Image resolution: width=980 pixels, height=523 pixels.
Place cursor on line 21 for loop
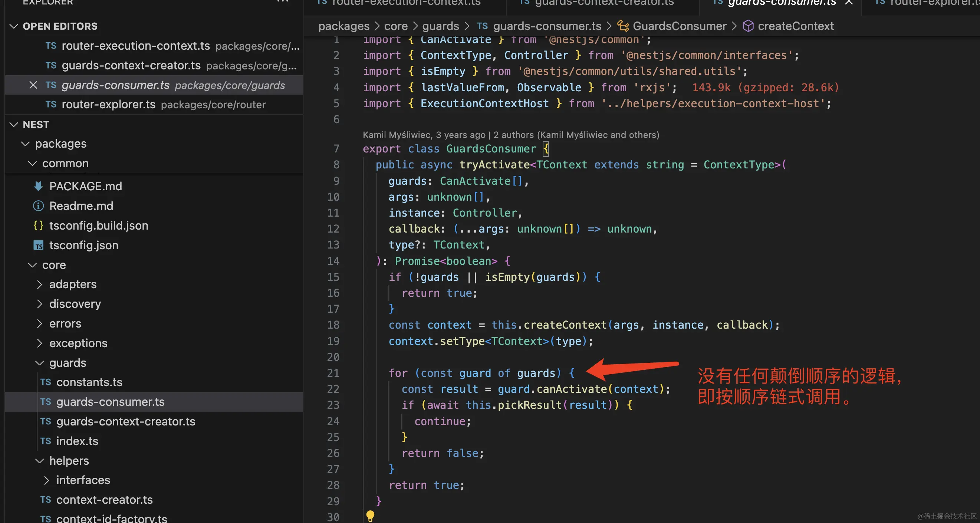(x=481, y=373)
